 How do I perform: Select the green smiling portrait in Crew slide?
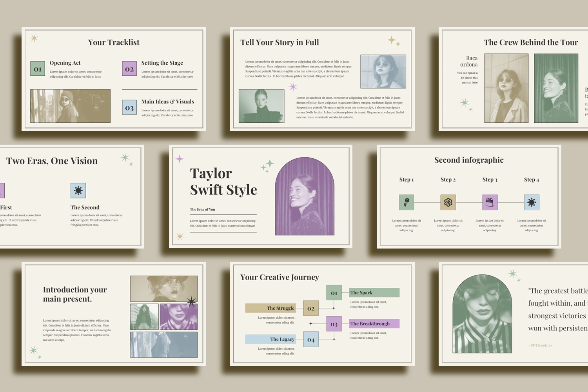pos(556,88)
